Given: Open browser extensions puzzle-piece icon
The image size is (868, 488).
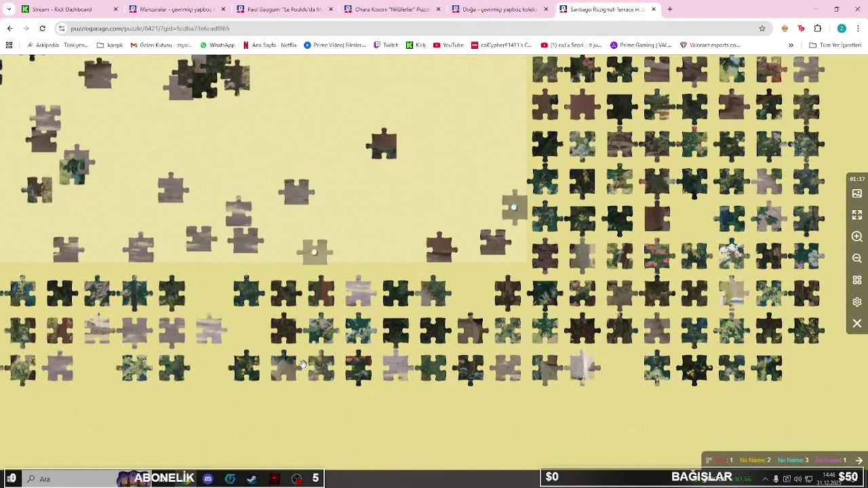Looking at the screenshot, I should 817,28.
